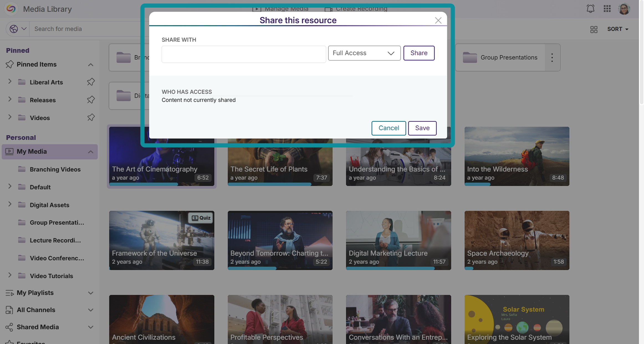
Task: Expand the My Playlists section
Action: (91, 293)
